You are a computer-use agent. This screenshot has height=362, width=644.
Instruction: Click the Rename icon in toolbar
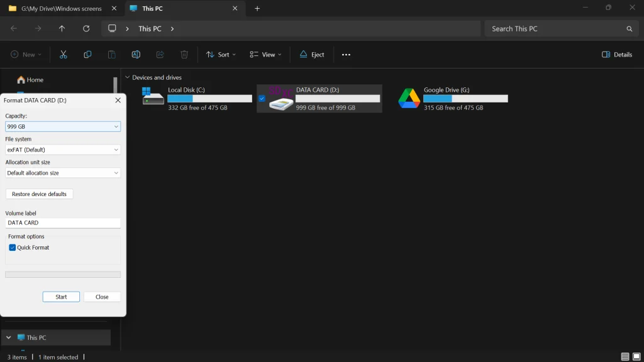(136, 55)
